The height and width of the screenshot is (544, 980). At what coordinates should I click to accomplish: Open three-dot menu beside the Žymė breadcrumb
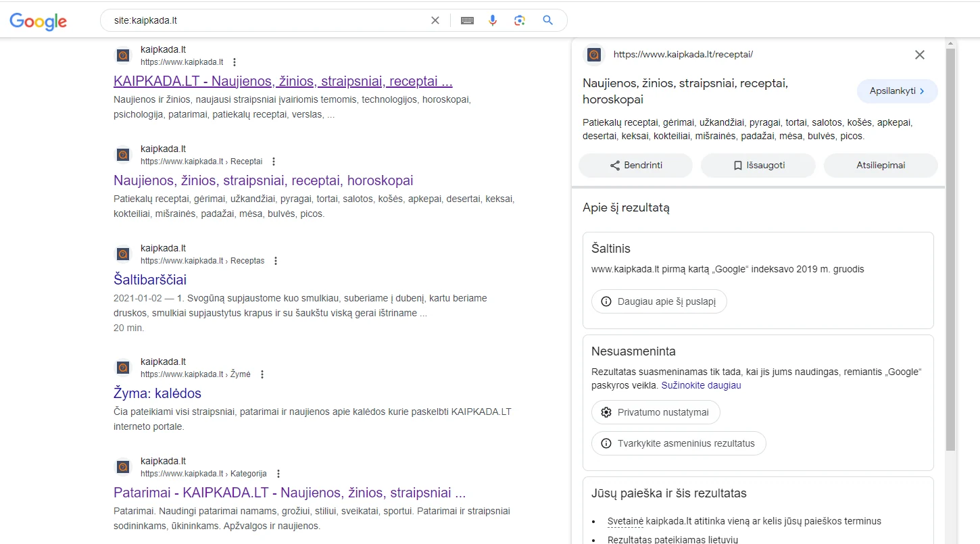[262, 374]
